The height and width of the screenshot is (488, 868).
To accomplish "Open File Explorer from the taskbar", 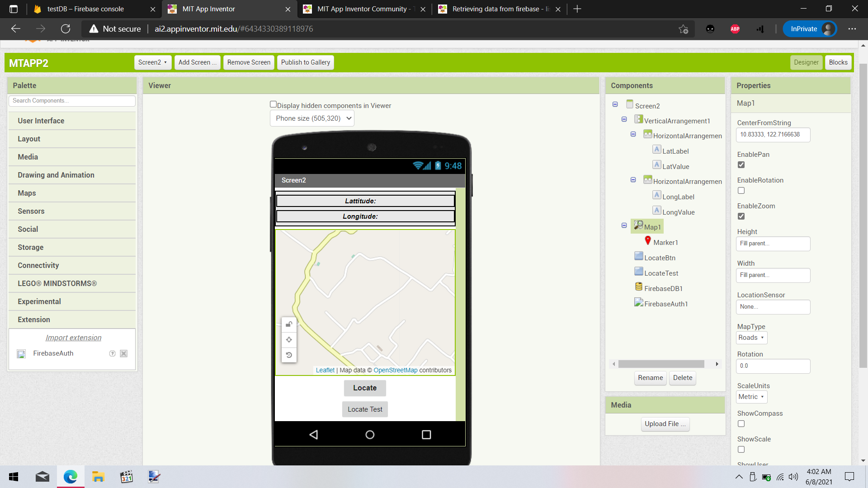I will pyautogui.click(x=98, y=477).
